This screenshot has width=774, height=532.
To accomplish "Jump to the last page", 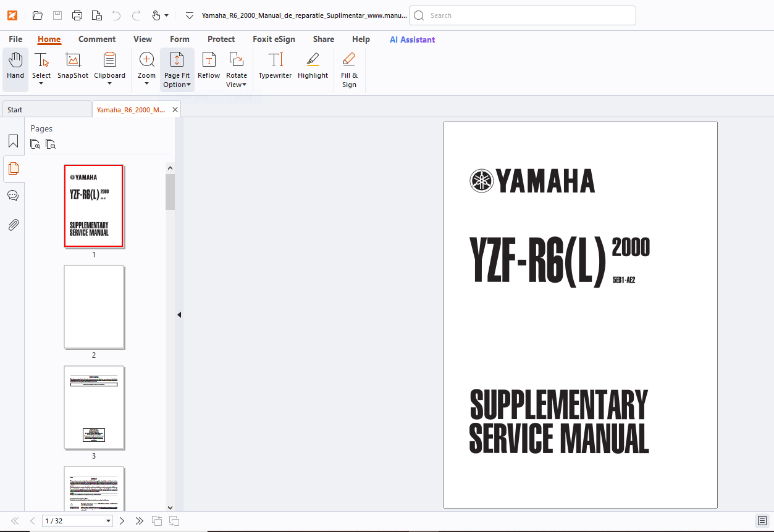I will 139,521.
